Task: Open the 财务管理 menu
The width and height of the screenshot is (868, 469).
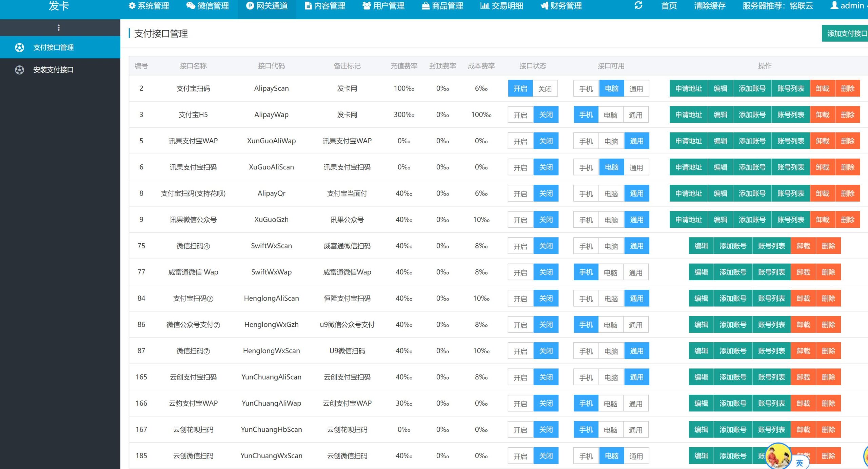Action: (561, 6)
